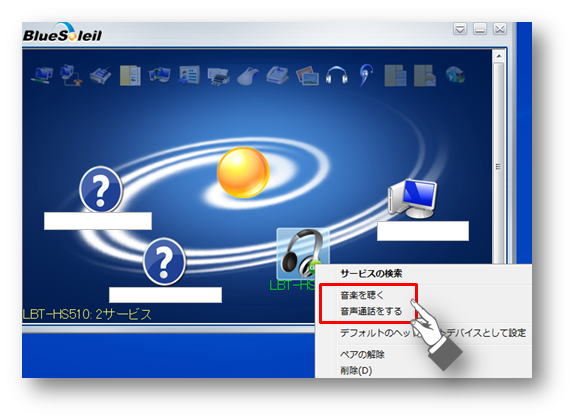Click the Dial-up Networking service icon

(x=71, y=75)
